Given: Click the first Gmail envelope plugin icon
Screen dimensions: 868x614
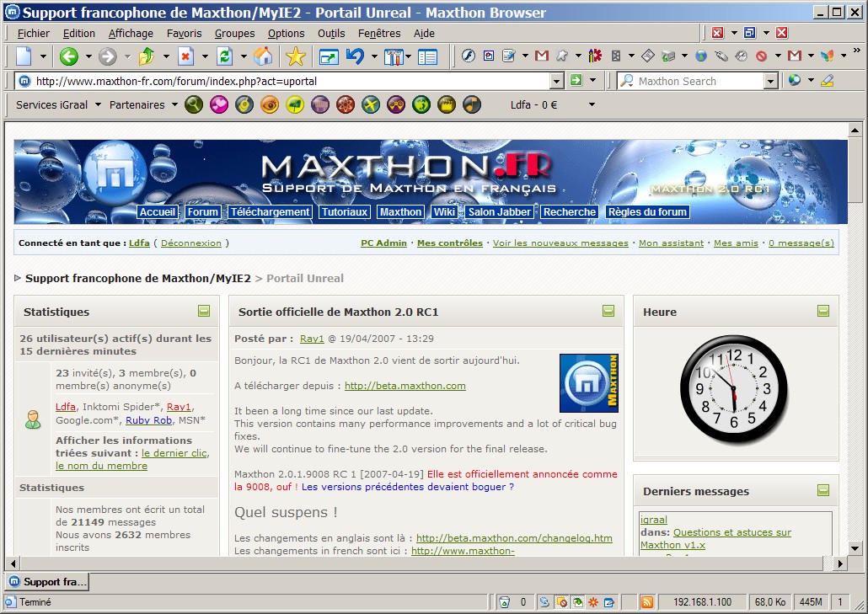Looking at the screenshot, I should point(542,56).
